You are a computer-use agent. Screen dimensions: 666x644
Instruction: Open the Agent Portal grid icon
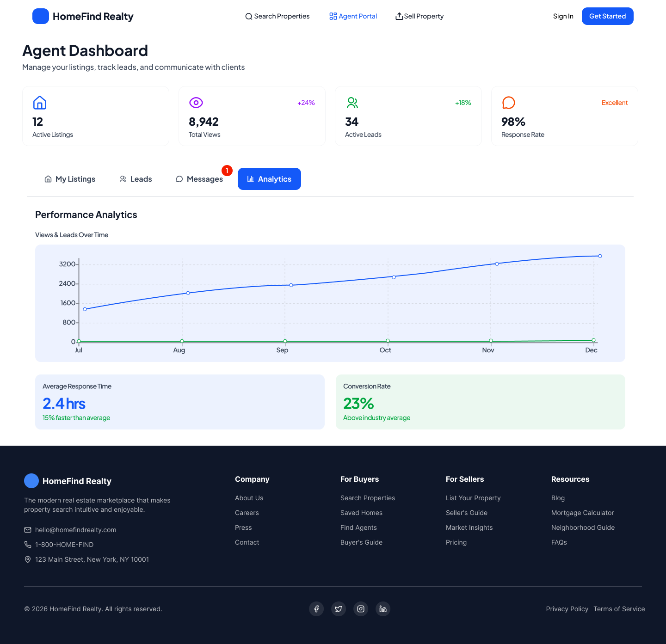click(333, 16)
